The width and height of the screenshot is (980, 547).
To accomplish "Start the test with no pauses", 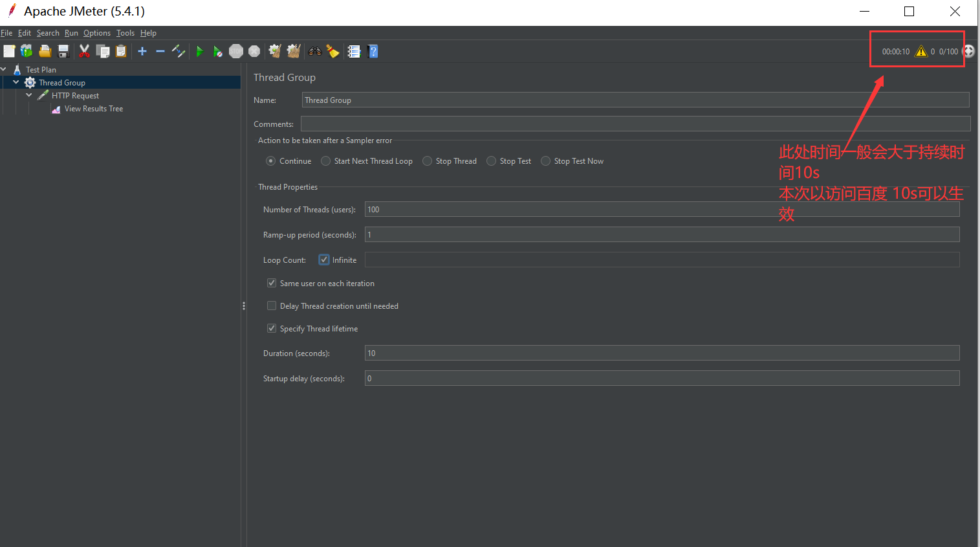I will click(x=218, y=51).
